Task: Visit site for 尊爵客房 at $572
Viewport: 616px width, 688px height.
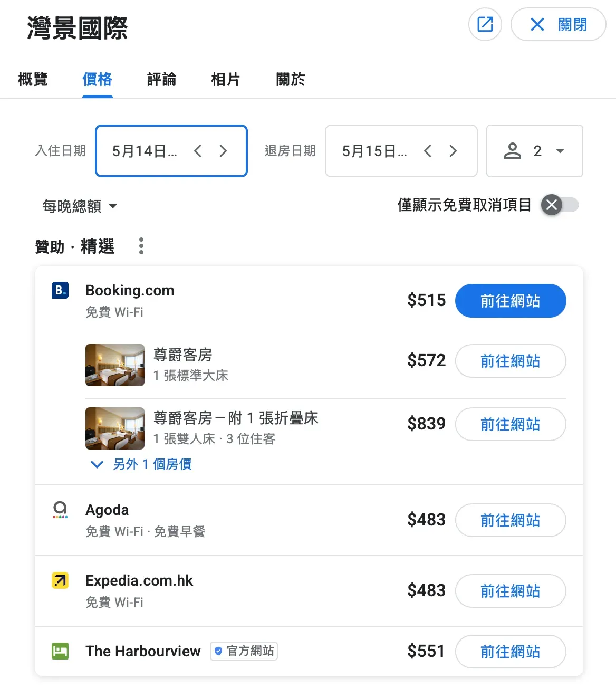Action: click(x=511, y=361)
